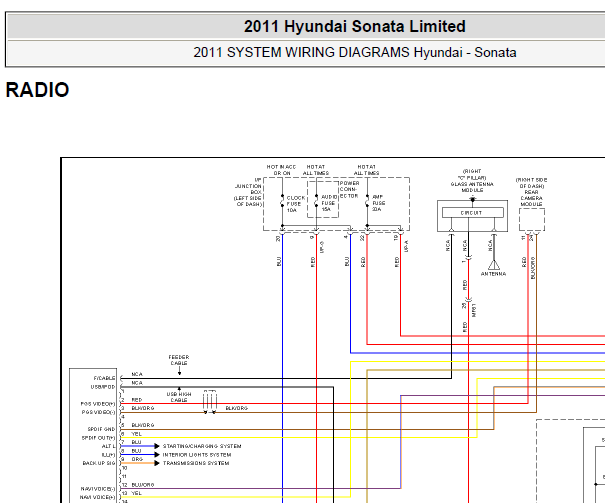Click 'YEL' wire color at pin 6
The height and width of the screenshot is (503, 605).
[x=137, y=434]
